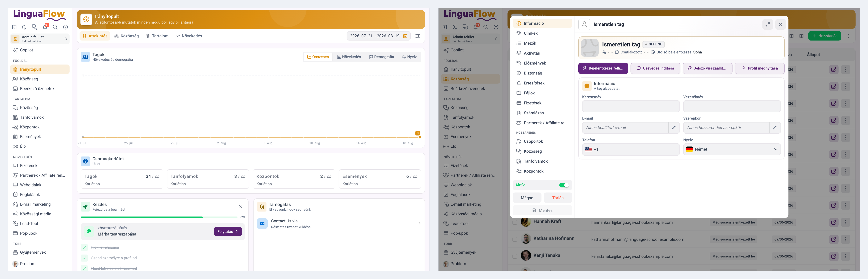Screen dimensions: 868x279
Task: Edit the Szerepkör field with the pencil icon
Action: (x=775, y=128)
